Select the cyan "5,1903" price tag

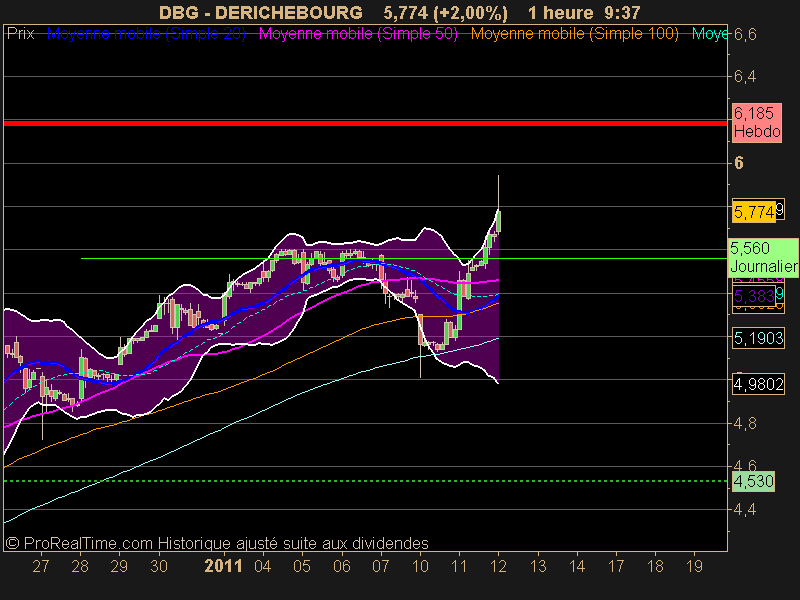758,338
